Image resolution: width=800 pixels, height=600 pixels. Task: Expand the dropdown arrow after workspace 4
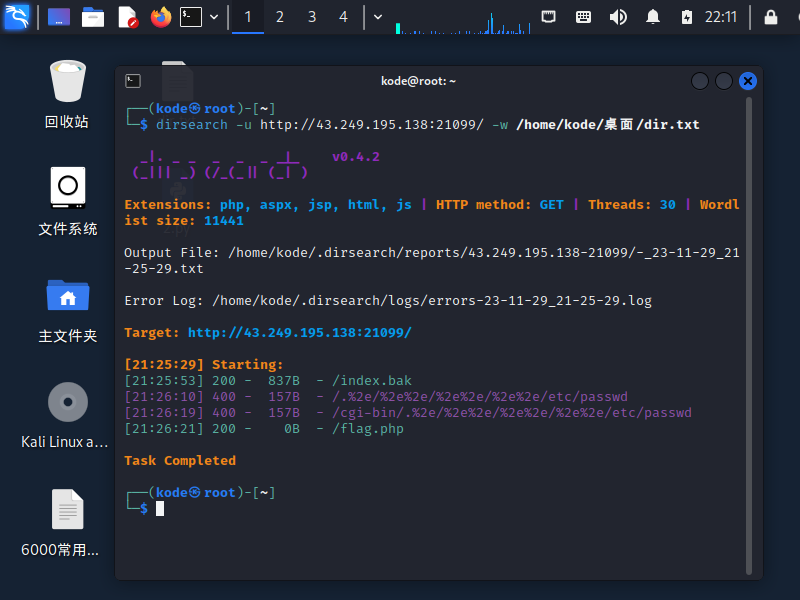coord(377,17)
